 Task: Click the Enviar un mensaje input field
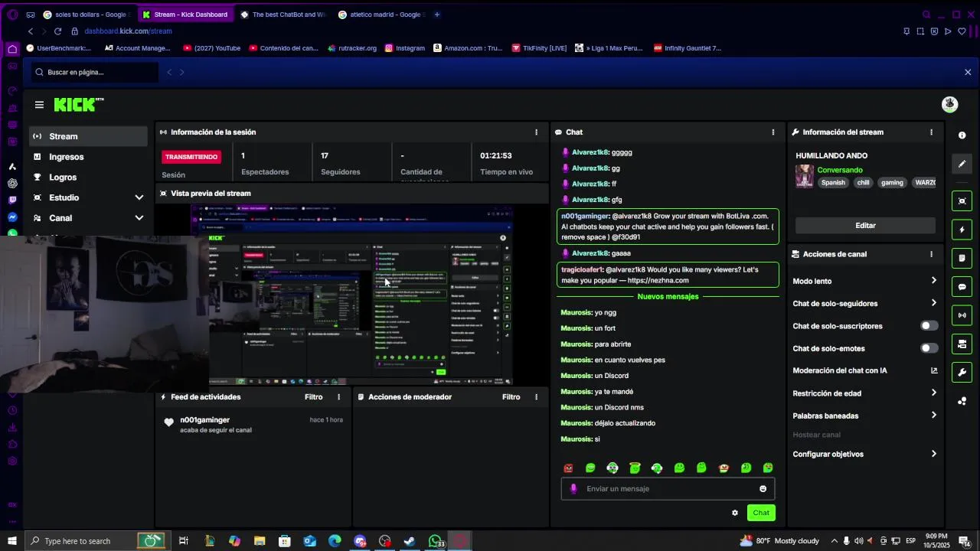tap(668, 489)
